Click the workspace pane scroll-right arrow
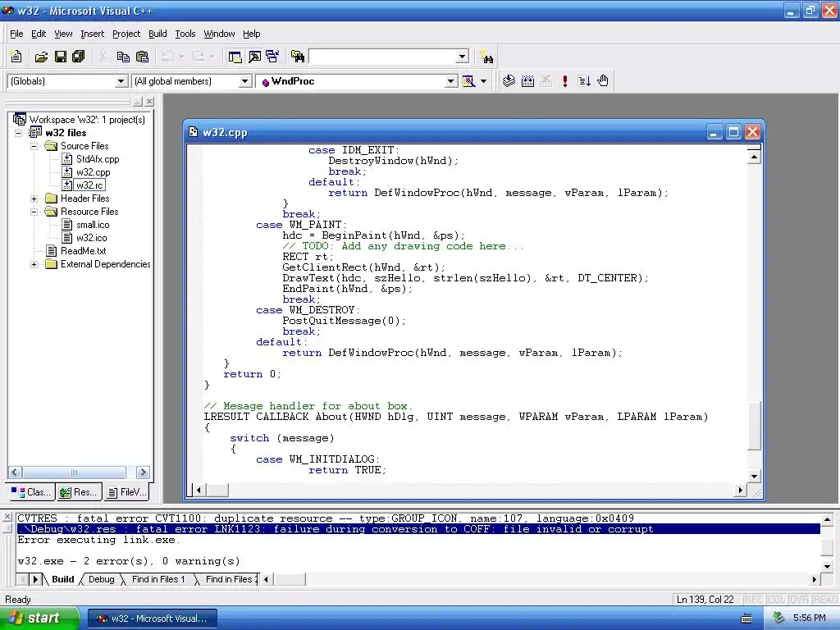This screenshot has height=630, width=840. click(143, 472)
